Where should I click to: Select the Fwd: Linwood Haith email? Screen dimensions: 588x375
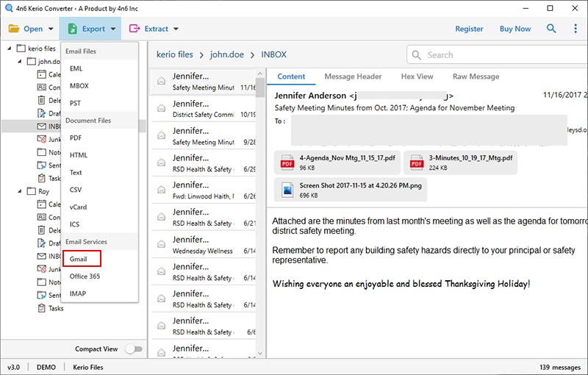pos(204,190)
